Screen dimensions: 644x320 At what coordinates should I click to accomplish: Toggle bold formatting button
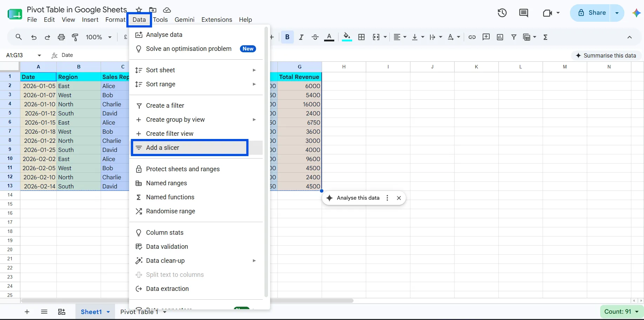coord(287,37)
